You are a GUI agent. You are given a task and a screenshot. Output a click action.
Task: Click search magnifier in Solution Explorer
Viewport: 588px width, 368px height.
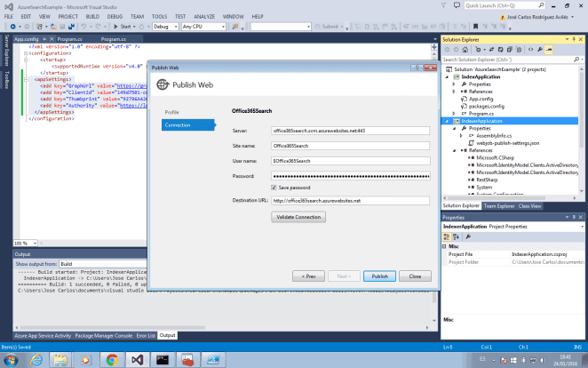click(576, 60)
